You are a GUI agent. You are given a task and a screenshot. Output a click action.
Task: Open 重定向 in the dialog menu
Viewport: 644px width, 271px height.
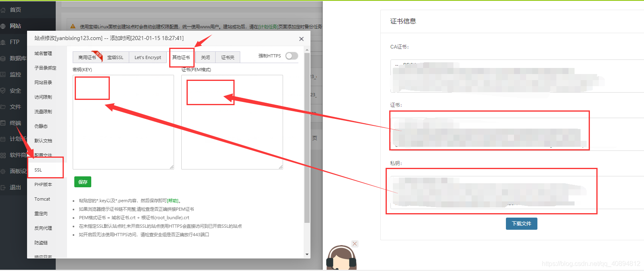[41, 214]
